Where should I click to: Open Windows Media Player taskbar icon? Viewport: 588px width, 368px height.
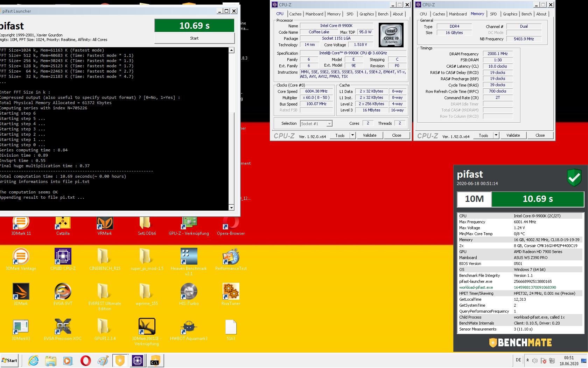[x=68, y=361]
